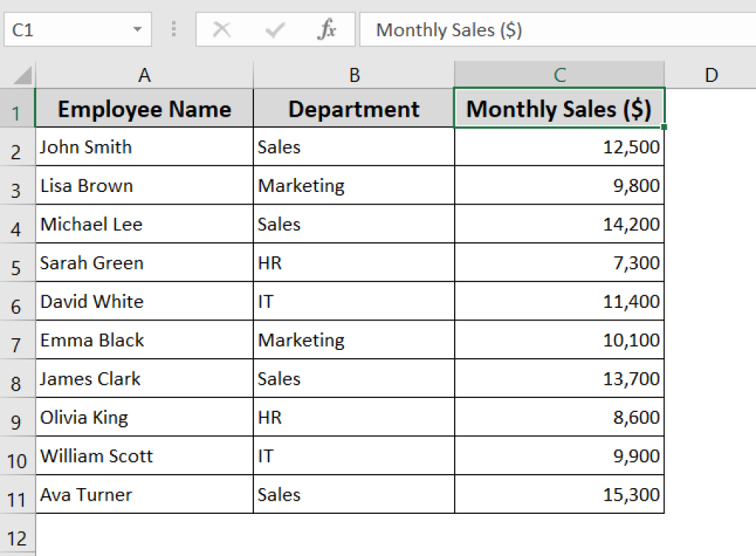Click the Enter checkmark icon in formula bar
Viewport: 756px width, 556px height.
point(274,30)
